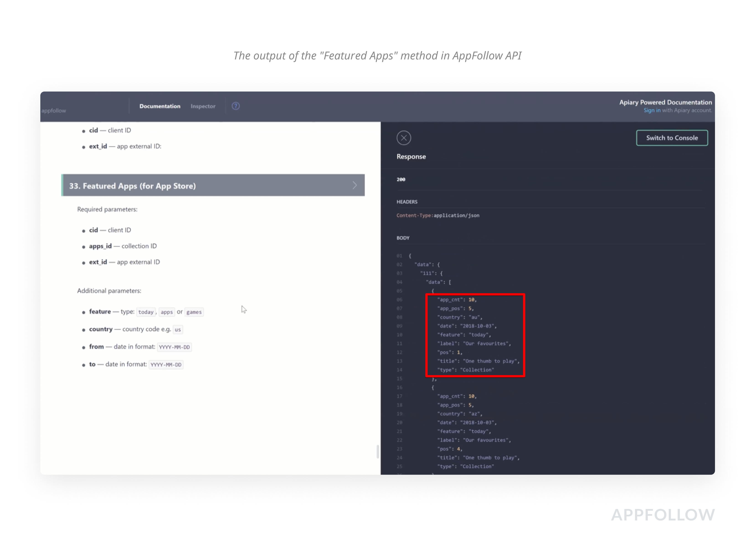Screen dimensions: 756x556
Task: Click the documentation pane scrollbar thumb
Action: [378, 451]
